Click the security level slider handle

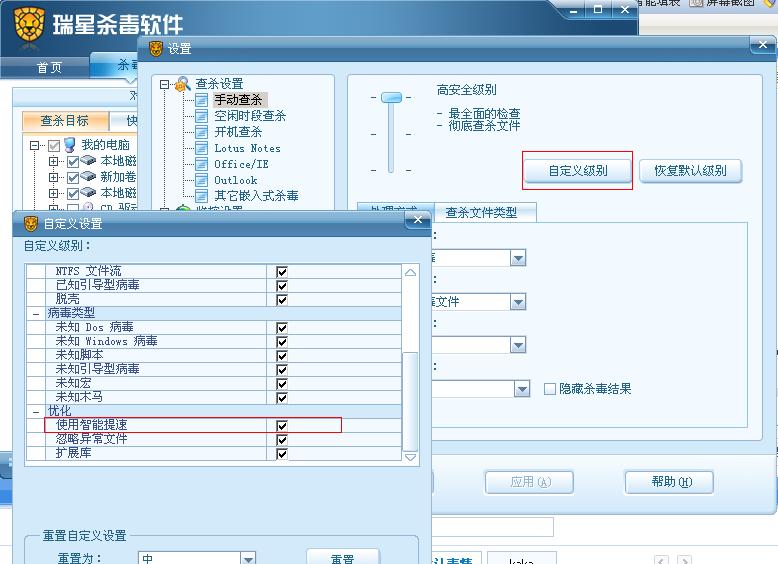[x=391, y=97]
